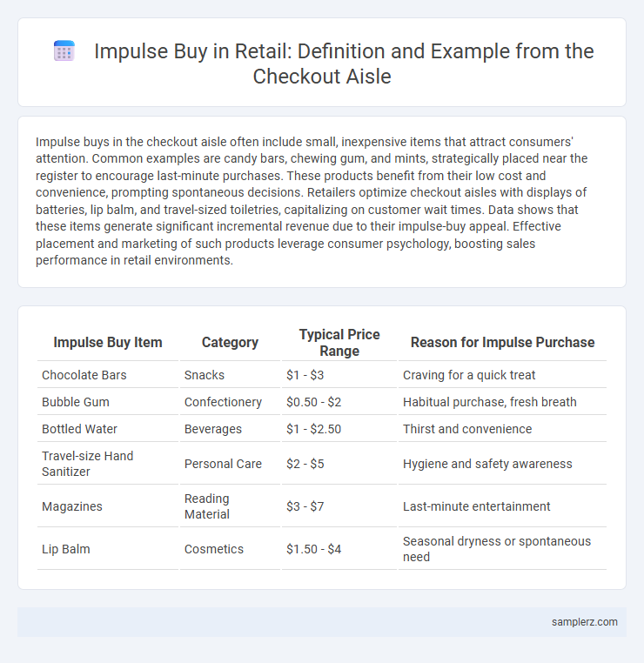Click the 'Lip Balm' table cell
Viewport: 644px width, 663px height.
pos(108,549)
